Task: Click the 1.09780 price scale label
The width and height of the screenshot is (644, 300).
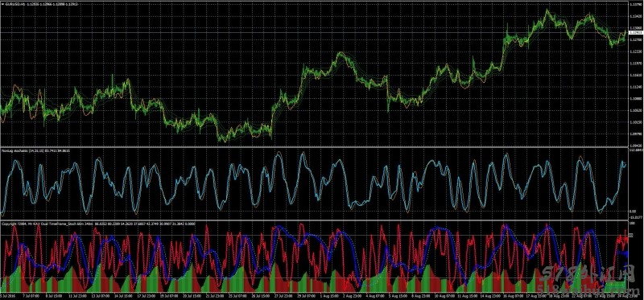Action: pyautogui.click(x=636, y=134)
